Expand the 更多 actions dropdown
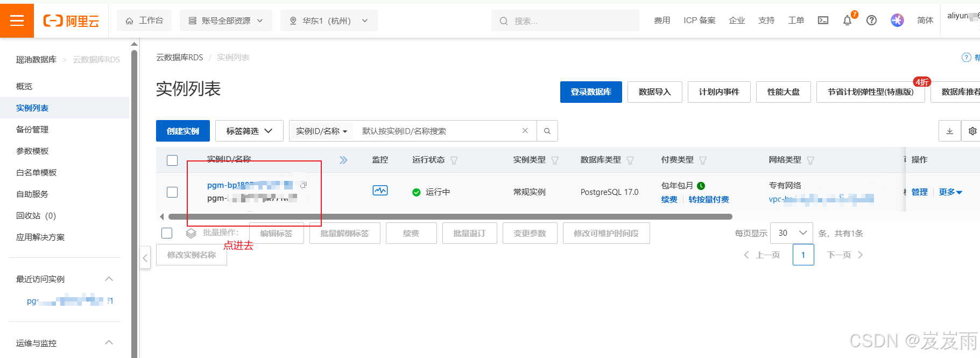Screen dimensions: 980x358 tap(950, 192)
